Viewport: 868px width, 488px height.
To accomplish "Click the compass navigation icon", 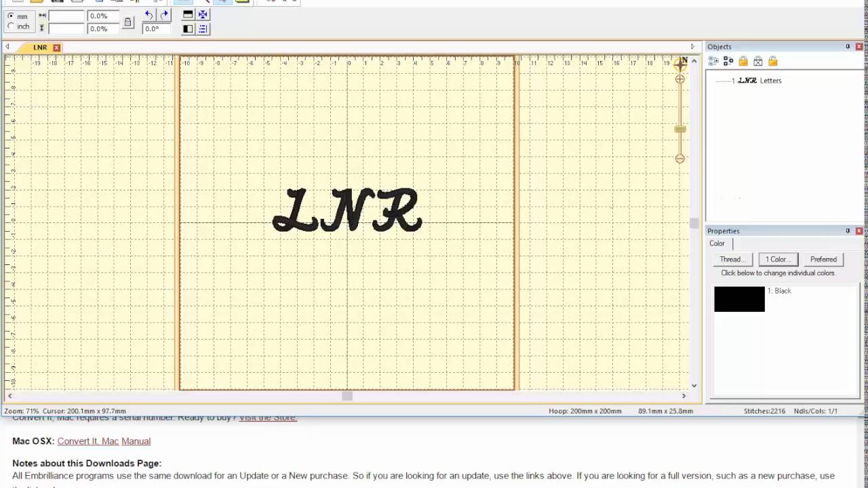I will (681, 64).
